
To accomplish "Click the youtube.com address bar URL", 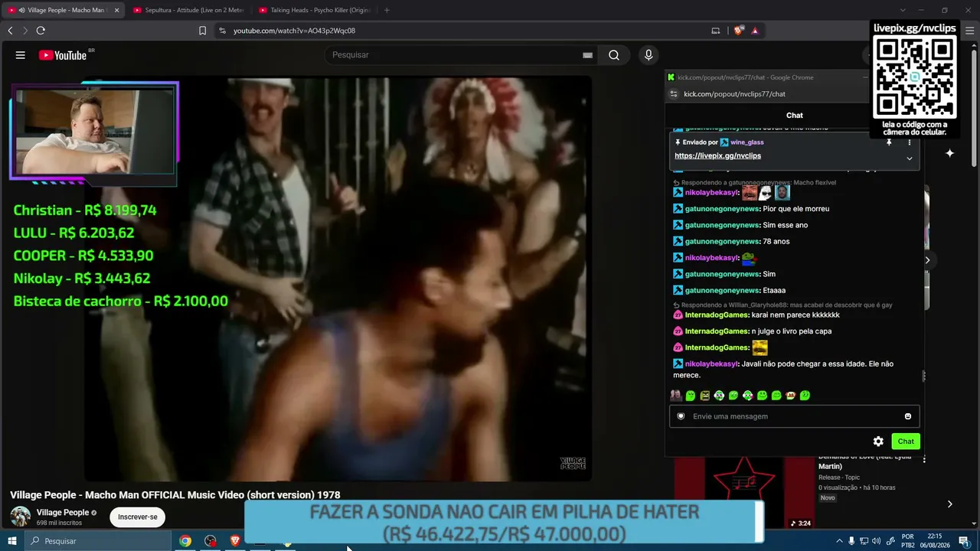I will point(294,31).
